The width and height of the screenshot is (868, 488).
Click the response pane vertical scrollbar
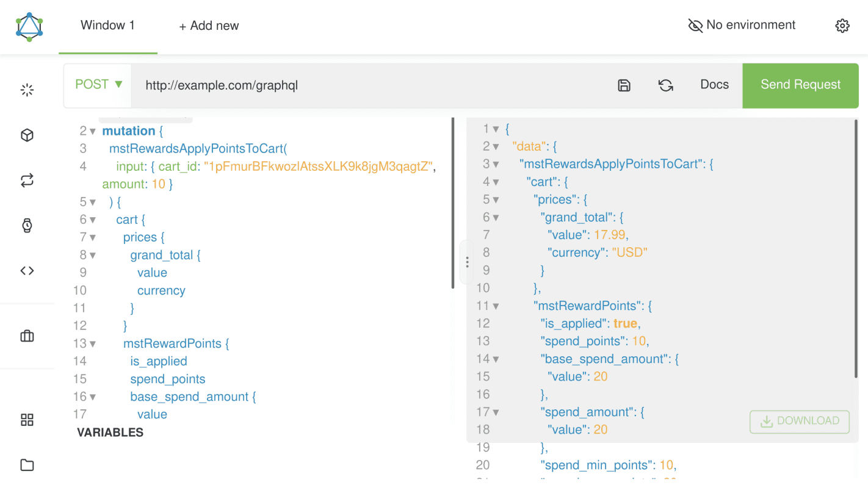point(856,249)
